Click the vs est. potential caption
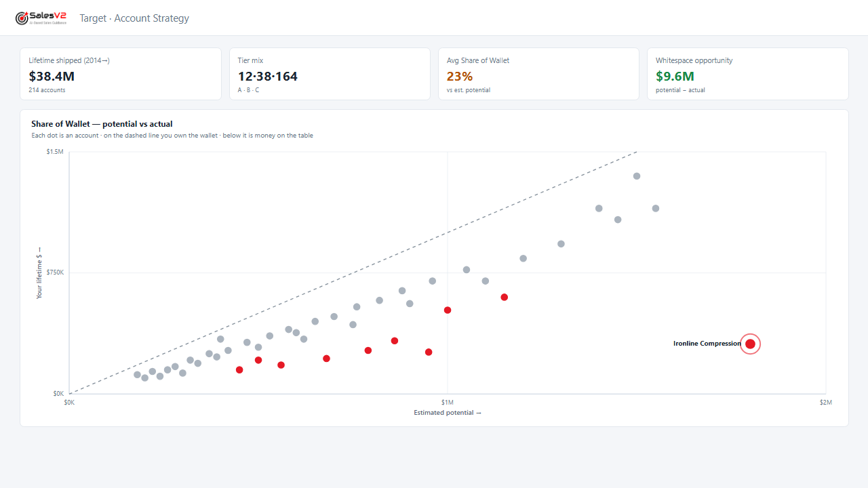The image size is (868, 488). tap(469, 90)
